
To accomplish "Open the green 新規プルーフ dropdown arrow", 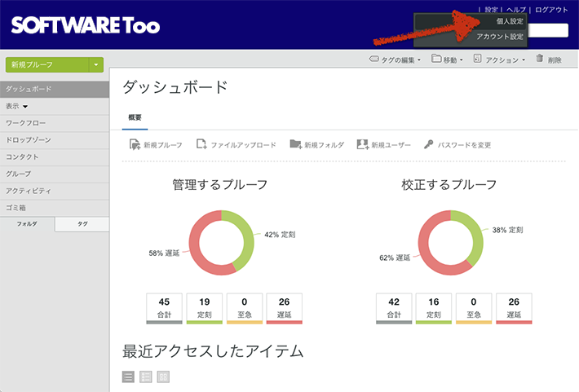I will [x=96, y=64].
